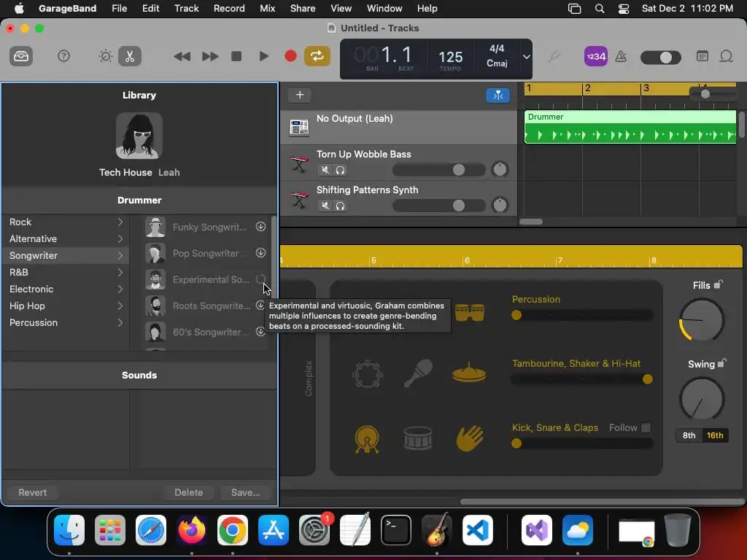Download the Funky Songwriter drummer
747x560 pixels.
point(260,227)
